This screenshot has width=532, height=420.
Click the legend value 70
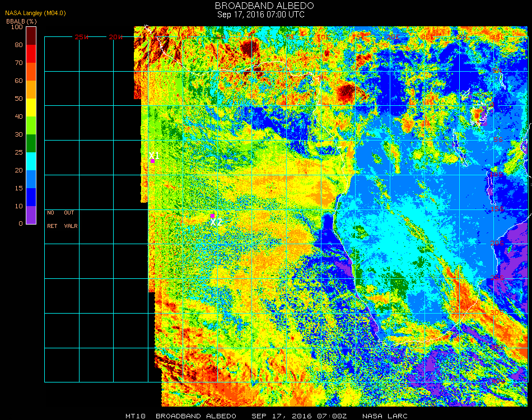18,63
